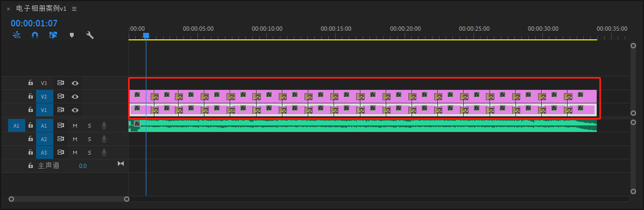Enable voice-over record on A3
Viewport: 644px width, 210px height.
(104, 152)
